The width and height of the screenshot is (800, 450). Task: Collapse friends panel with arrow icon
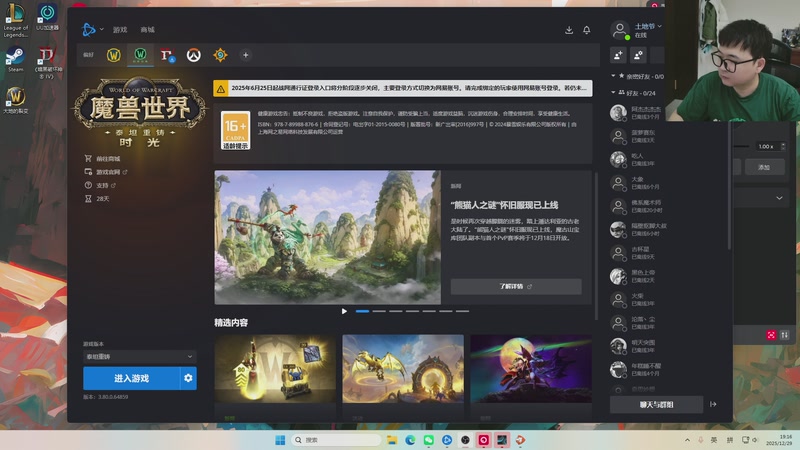[x=713, y=404]
